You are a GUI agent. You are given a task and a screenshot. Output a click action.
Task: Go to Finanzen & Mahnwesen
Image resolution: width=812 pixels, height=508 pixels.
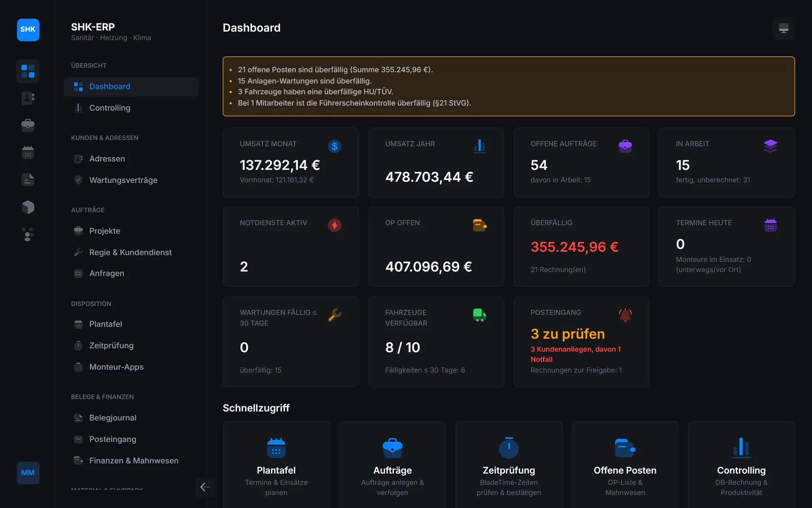[x=131, y=461]
